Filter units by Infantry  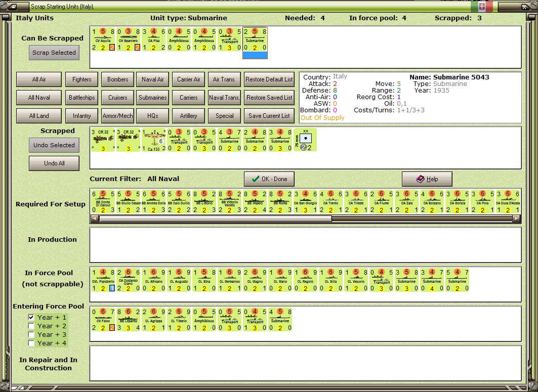coord(81,115)
